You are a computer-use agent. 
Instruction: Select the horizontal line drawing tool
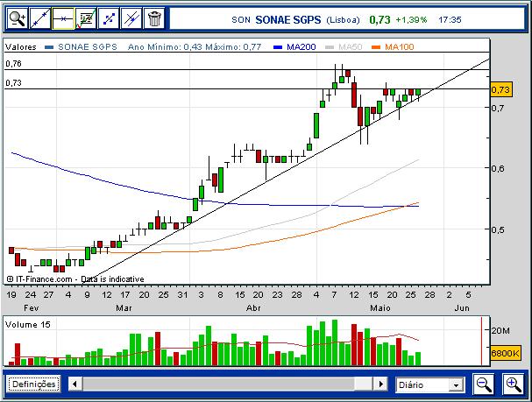63,18
